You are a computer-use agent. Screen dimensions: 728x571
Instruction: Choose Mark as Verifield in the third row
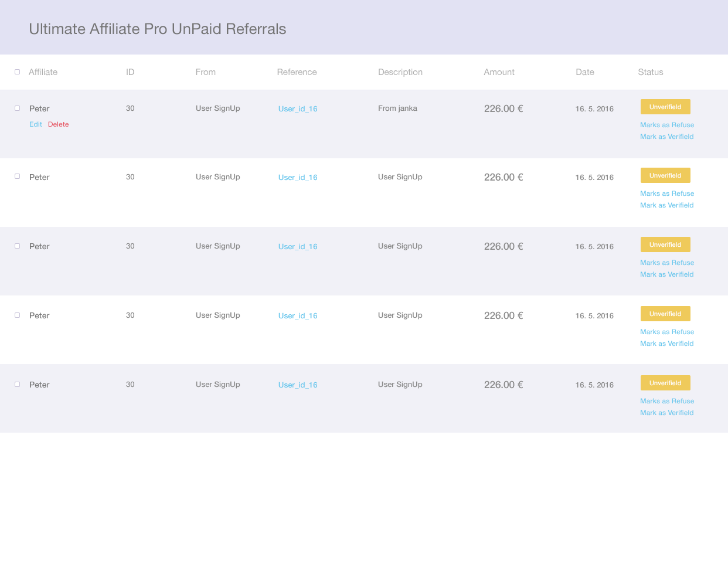pos(667,274)
